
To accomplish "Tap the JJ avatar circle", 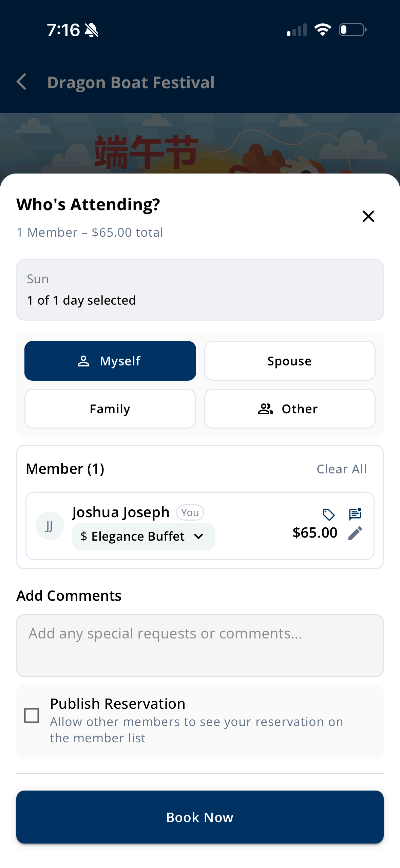I will point(50,526).
